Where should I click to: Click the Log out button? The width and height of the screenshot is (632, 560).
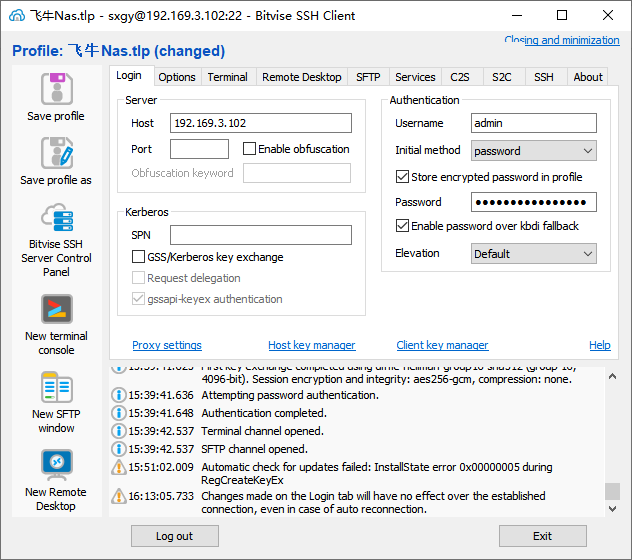pyautogui.click(x=174, y=536)
